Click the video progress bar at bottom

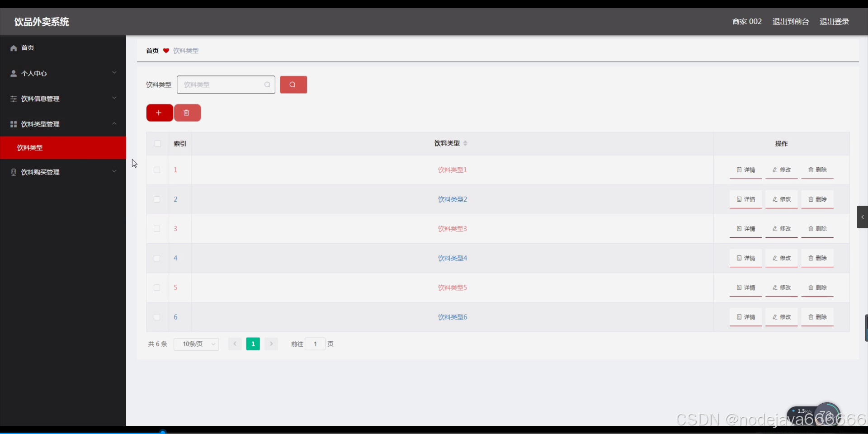coord(434,432)
